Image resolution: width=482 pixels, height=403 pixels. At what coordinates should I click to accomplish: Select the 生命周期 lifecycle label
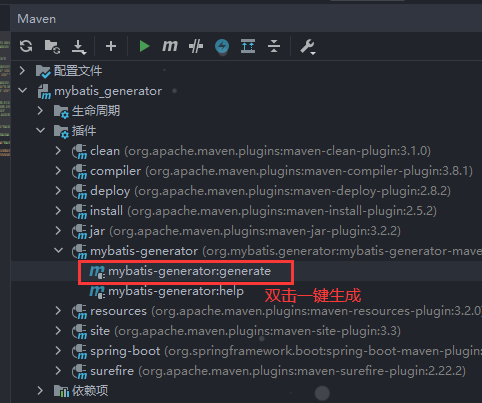click(x=96, y=111)
